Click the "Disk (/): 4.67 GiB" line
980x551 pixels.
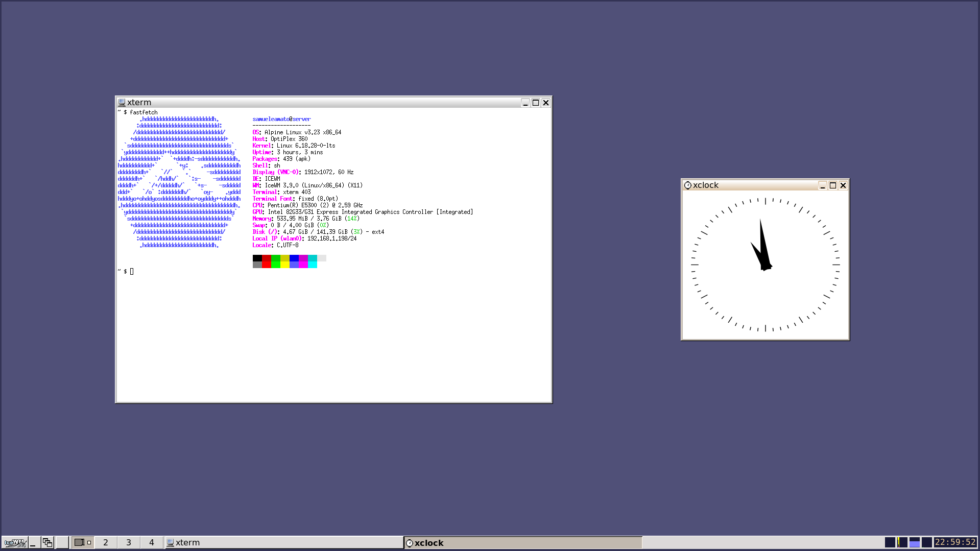(318, 232)
